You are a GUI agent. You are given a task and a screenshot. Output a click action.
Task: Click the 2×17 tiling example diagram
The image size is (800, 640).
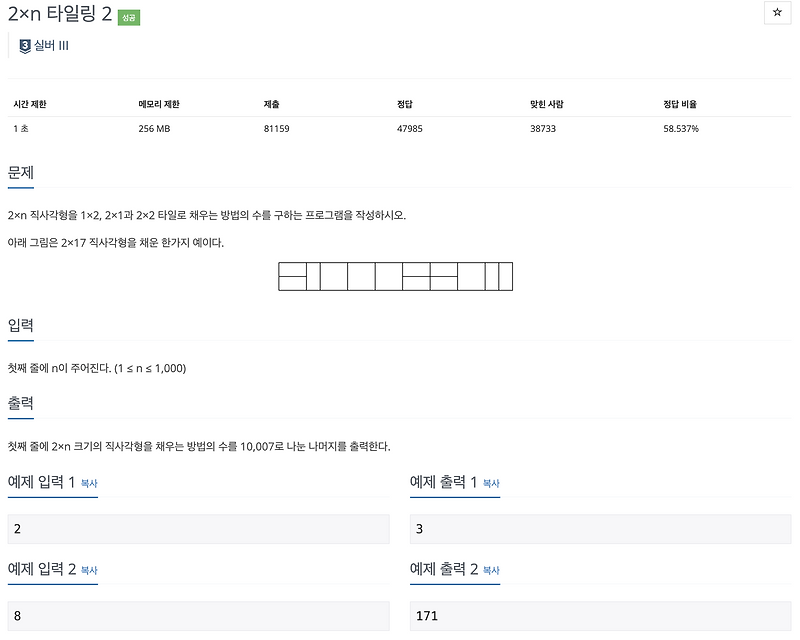pyautogui.click(x=395, y=277)
